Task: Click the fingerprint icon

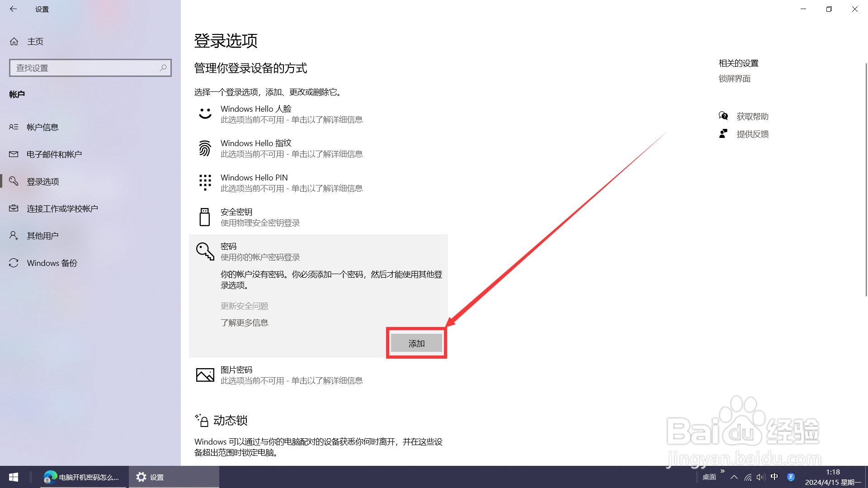Action: point(205,148)
